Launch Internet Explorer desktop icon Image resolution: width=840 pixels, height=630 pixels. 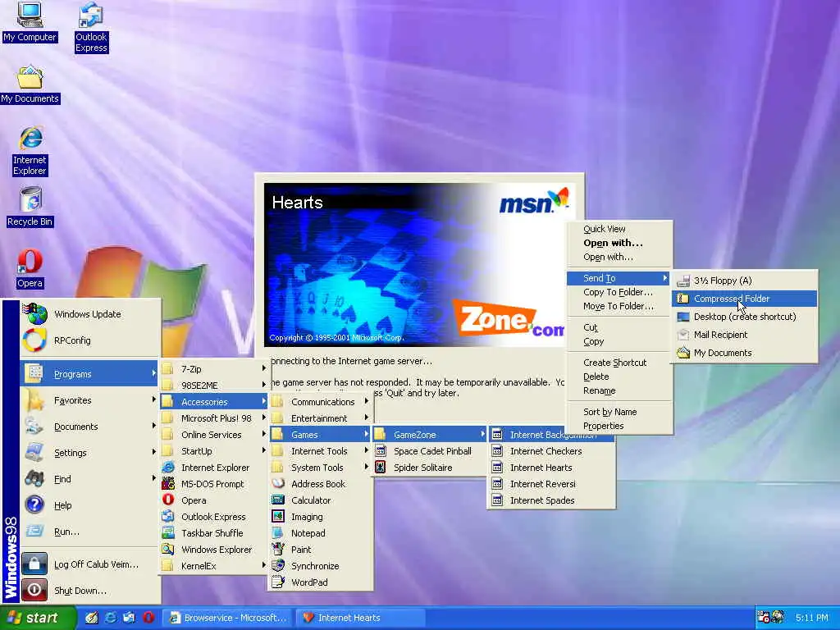30,151
